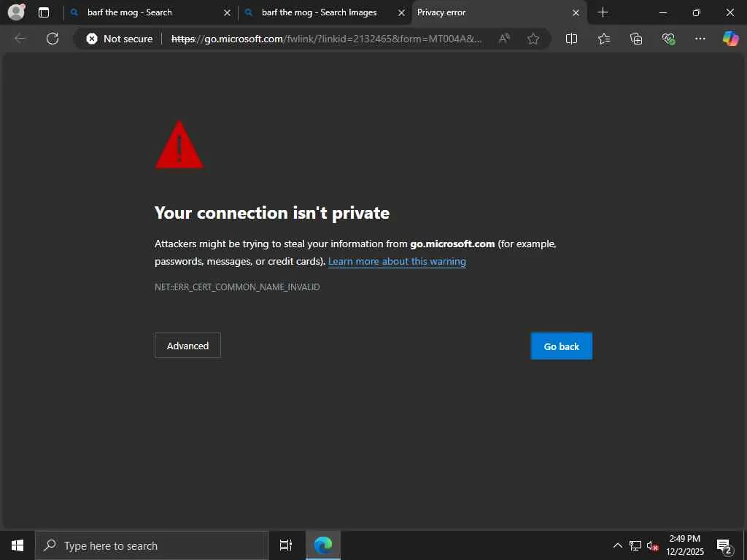The width and height of the screenshot is (747, 560).
Task: Open the muted volume tray icon
Action: [x=652, y=545]
